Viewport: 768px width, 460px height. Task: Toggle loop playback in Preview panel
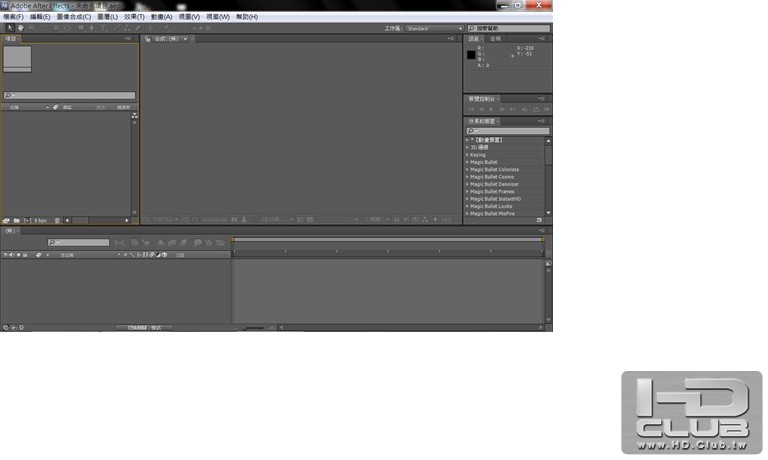coord(536,109)
